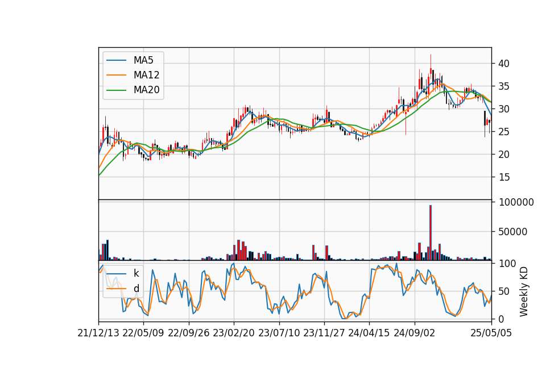Image resolution: width=546 pixels, height=392 pixels.
Task: Click the blue MA5 legend line sample
Action: click(x=116, y=61)
